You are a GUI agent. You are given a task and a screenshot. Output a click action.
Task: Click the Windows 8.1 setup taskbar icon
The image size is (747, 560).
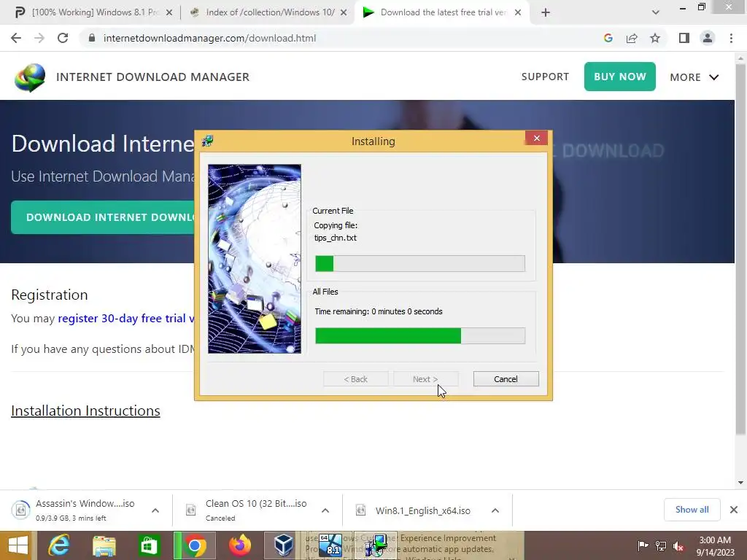point(330,545)
